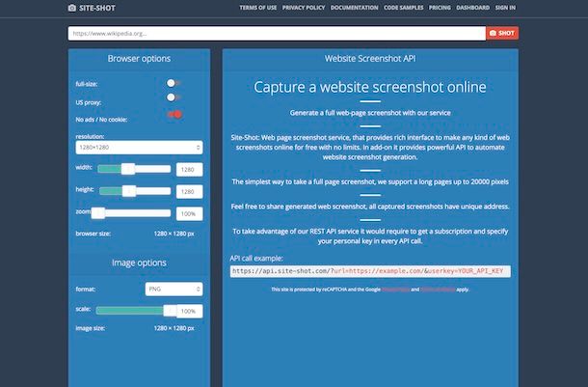The height and width of the screenshot is (387, 588).
Task: Click Sign In
Action: [505, 8]
